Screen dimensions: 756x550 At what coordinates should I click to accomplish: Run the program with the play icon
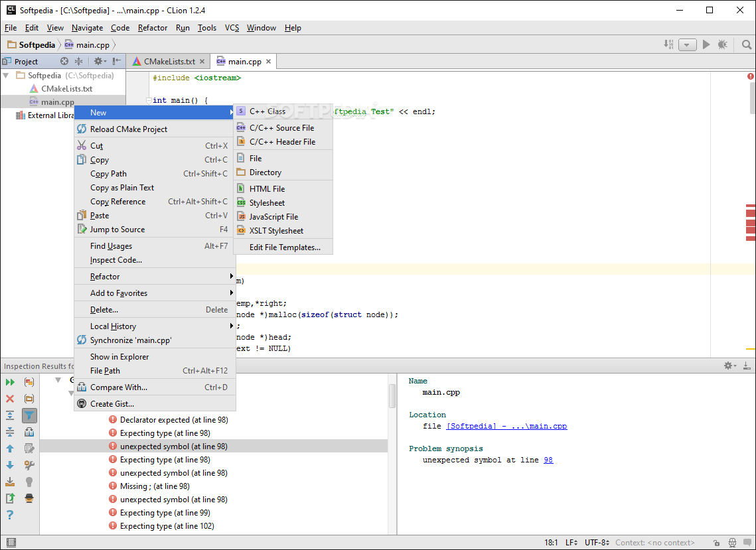tap(706, 44)
